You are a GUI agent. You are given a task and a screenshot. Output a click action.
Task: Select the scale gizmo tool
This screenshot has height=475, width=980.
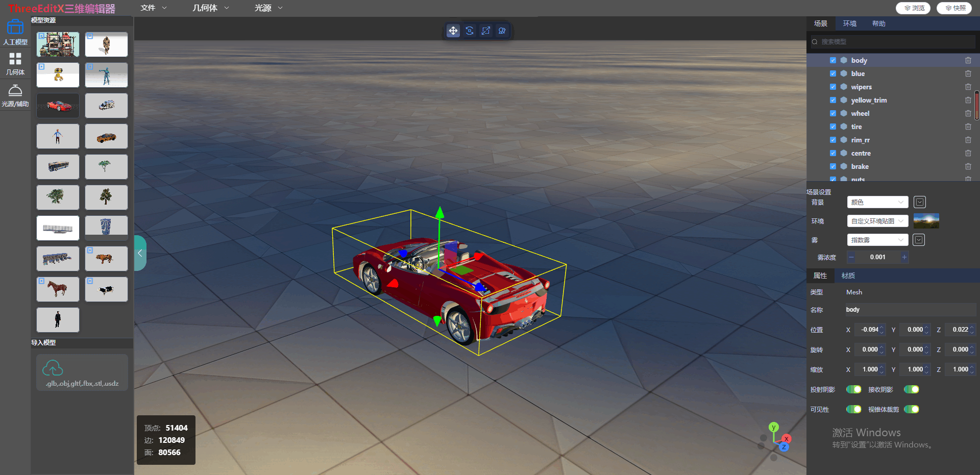click(486, 31)
